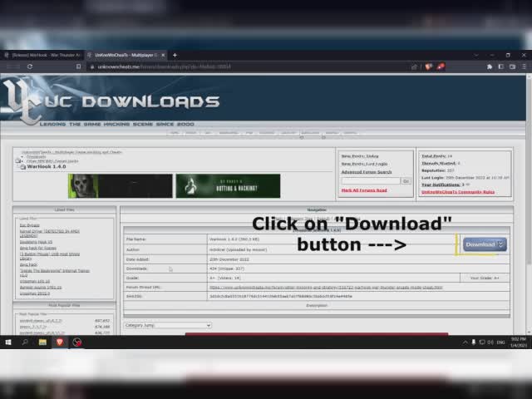Click the UC Downloads logo
This screenshot has height=399, width=532.
pyautogui.click(x=112, y=101)
